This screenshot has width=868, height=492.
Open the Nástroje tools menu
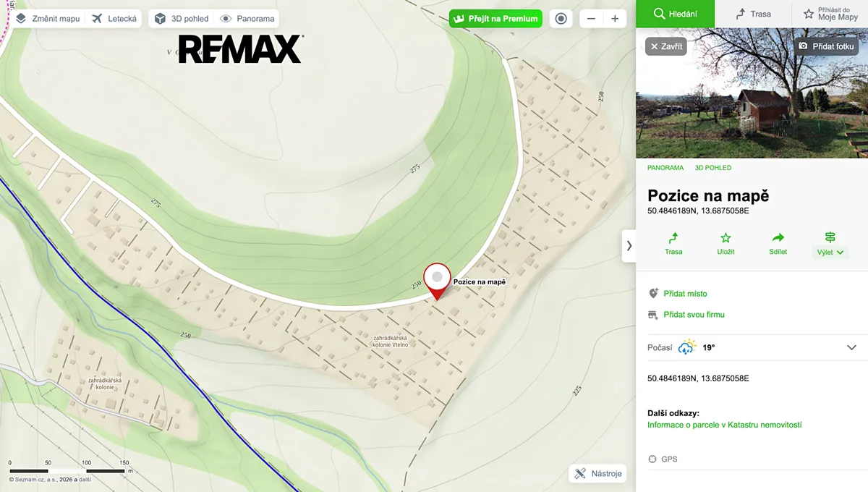597,474
